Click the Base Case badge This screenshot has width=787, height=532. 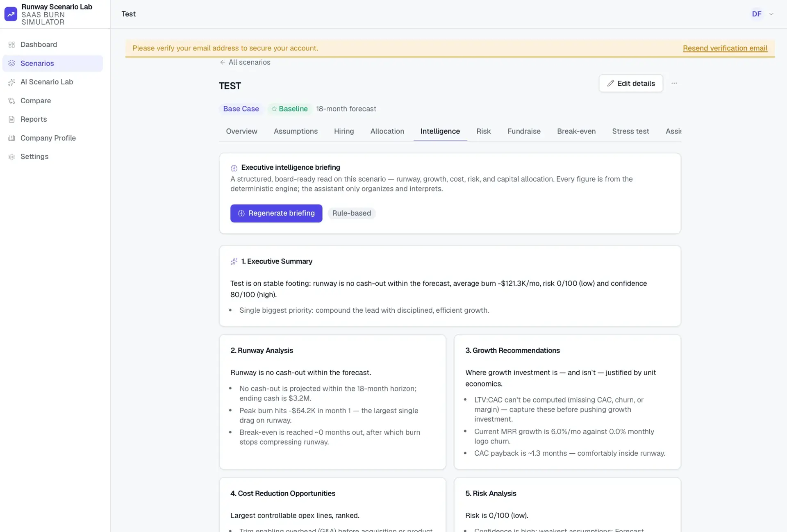coord(241,109)
